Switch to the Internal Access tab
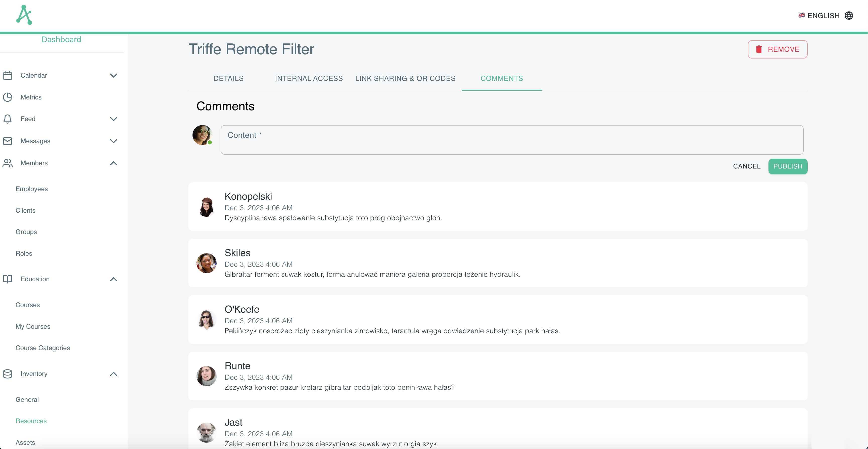 click(309, 79)
